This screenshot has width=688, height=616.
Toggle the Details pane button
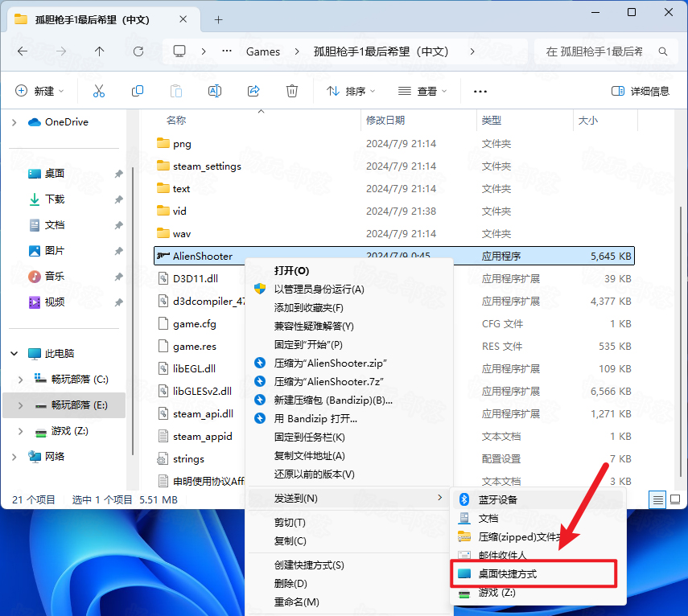pyautogui.click(x=641, y=91)
